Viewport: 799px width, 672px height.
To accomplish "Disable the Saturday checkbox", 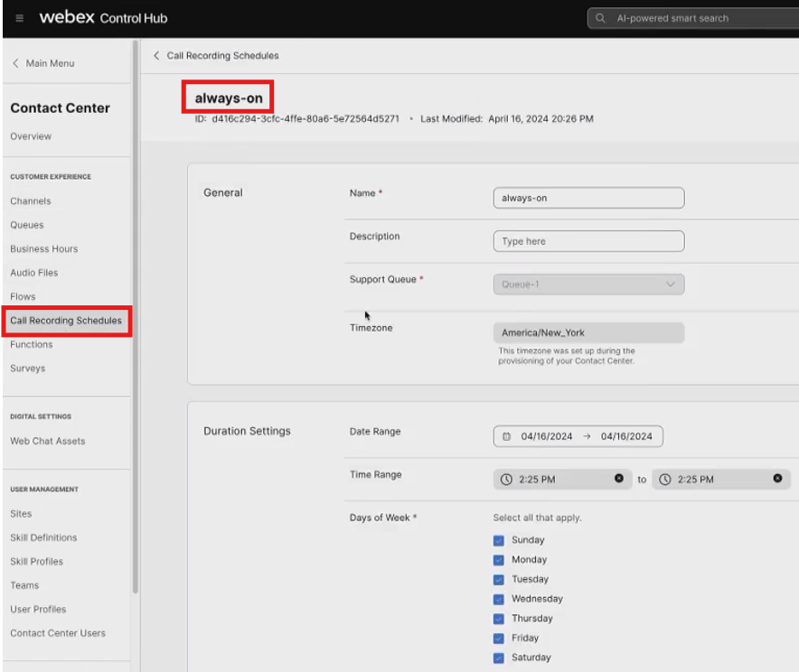I will [x=499, y=658].
